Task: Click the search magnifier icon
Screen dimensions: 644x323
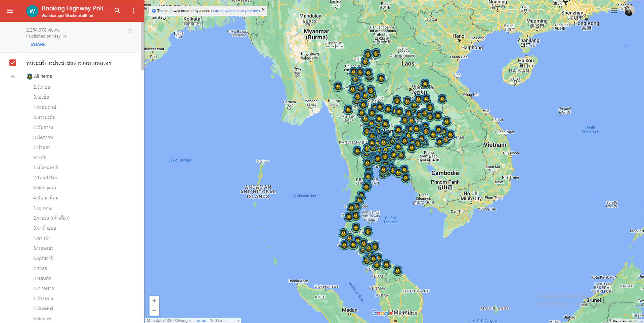Action: coord(117,11)
